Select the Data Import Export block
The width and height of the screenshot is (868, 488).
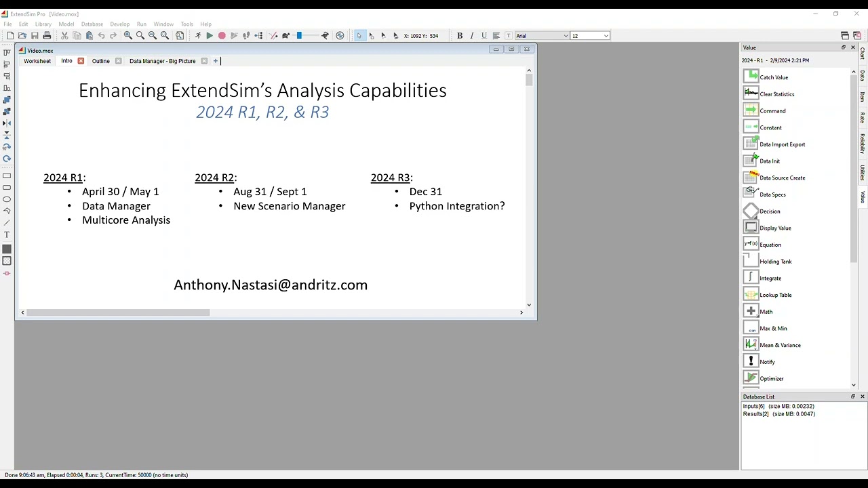tap(783, 144)
